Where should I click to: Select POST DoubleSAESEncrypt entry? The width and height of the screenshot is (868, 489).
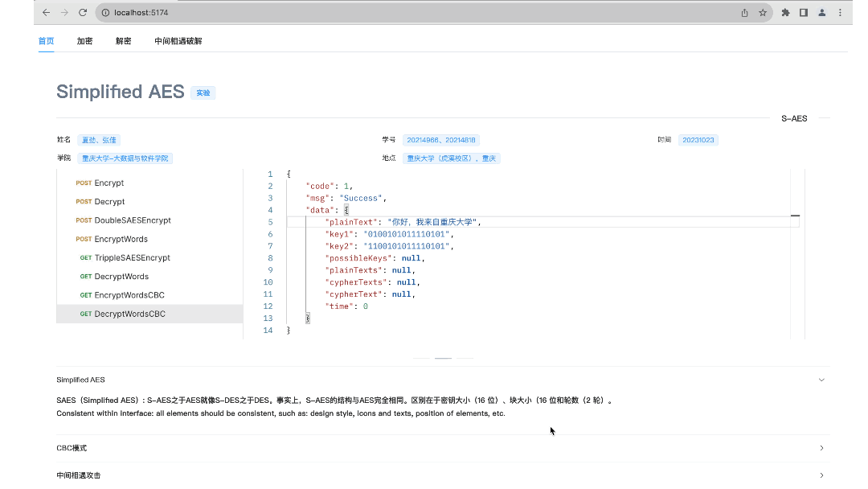[x=149, y=220]
